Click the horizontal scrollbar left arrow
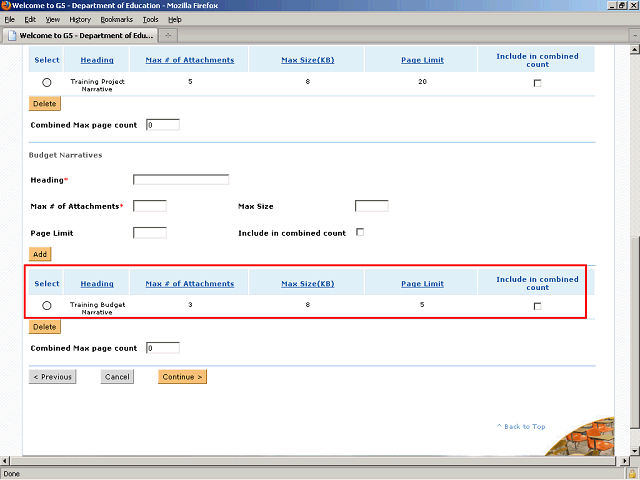 tap(4, 461)
